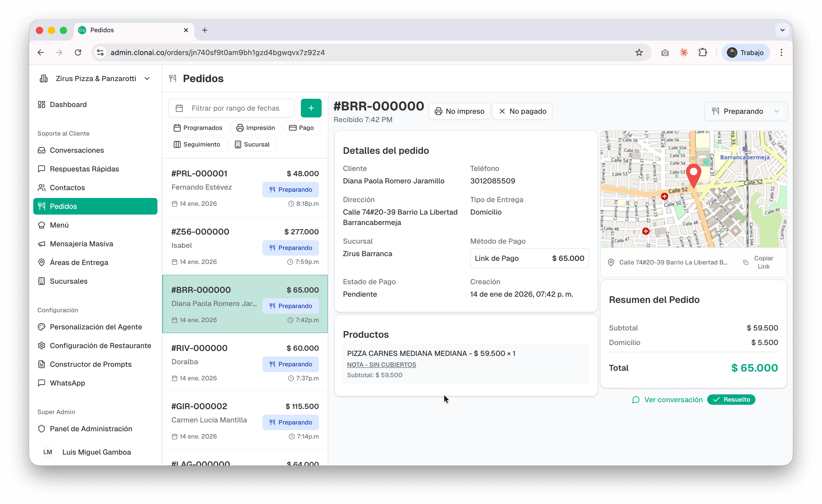Click the Copiar Link button
Screen dimensions: 822x504
pos(759,262)
